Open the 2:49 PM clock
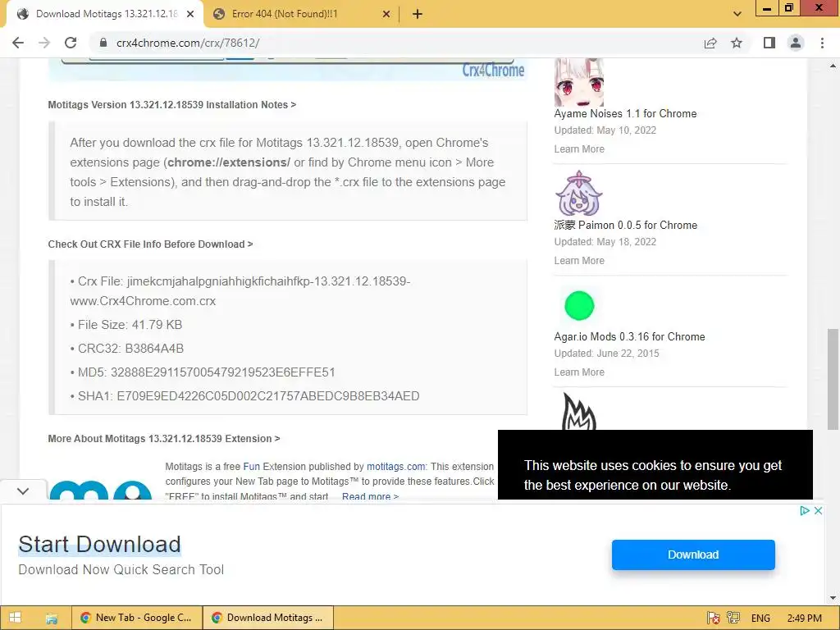This screenshot has height=630, width=840. 804,619
